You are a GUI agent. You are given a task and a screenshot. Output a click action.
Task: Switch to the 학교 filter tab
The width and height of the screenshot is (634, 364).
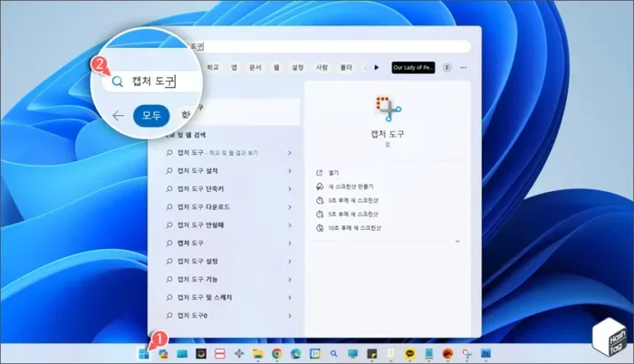pyautogui.click(x=213, y=68)
